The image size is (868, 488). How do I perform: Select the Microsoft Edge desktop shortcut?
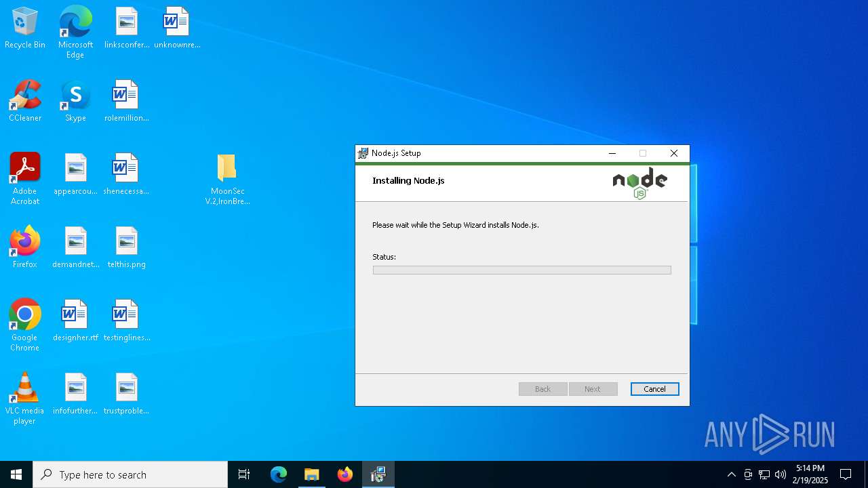point(75,33)
